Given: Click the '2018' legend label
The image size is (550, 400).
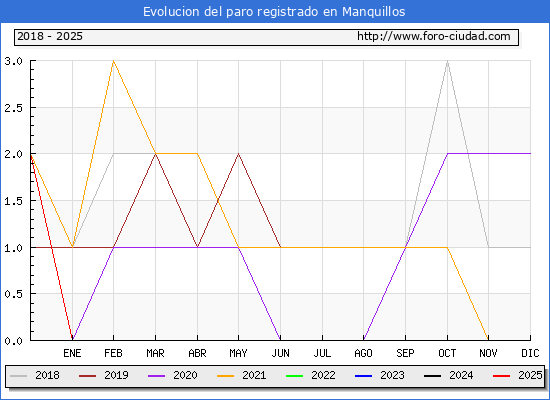Looking at the screenshot, I should click(47, 375).
